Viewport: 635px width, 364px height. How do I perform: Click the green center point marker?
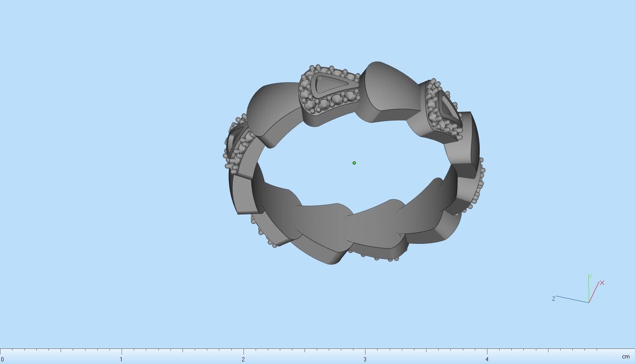pyautogui.click(x=354, y=163)
